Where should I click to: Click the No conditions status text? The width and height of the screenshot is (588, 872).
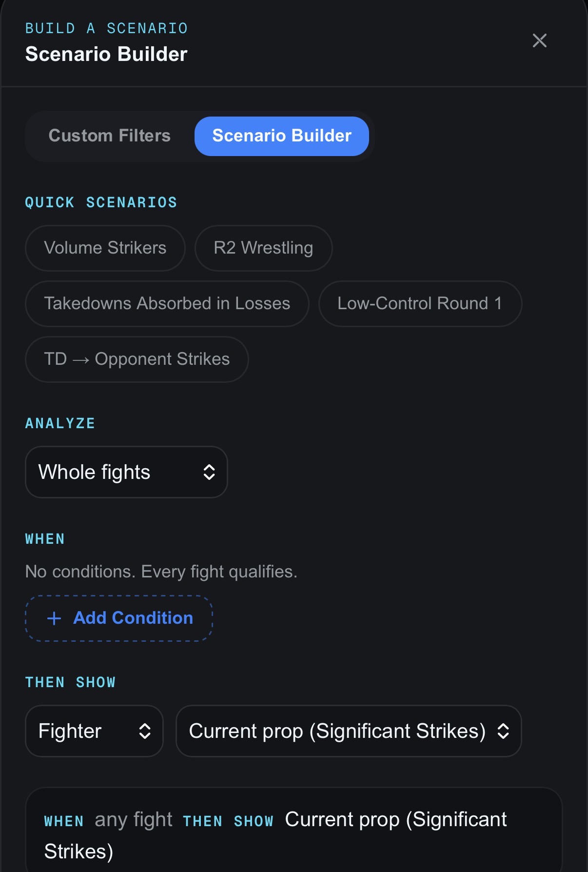click(161, 572)
